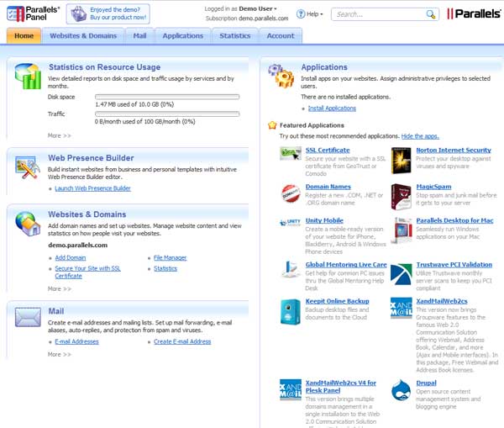Click the Install Applications link
Screen dimensions: 504x428
[332, 108]
